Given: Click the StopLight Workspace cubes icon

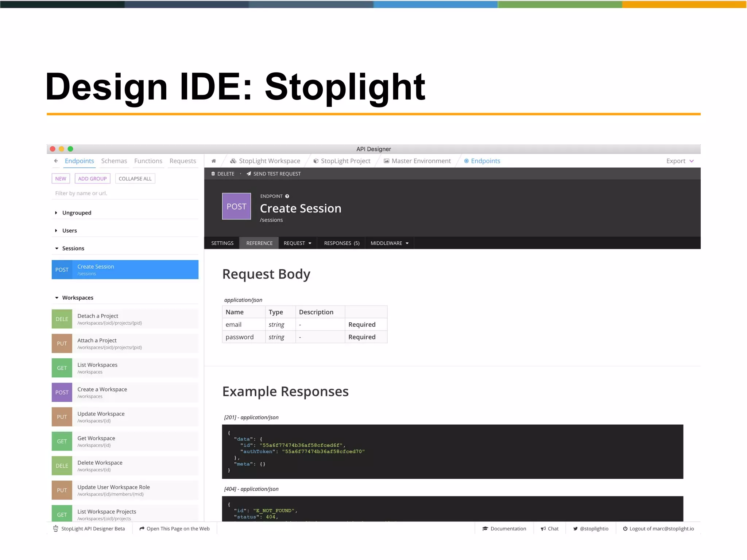Looking at the screenshot, I should point(233,161).
